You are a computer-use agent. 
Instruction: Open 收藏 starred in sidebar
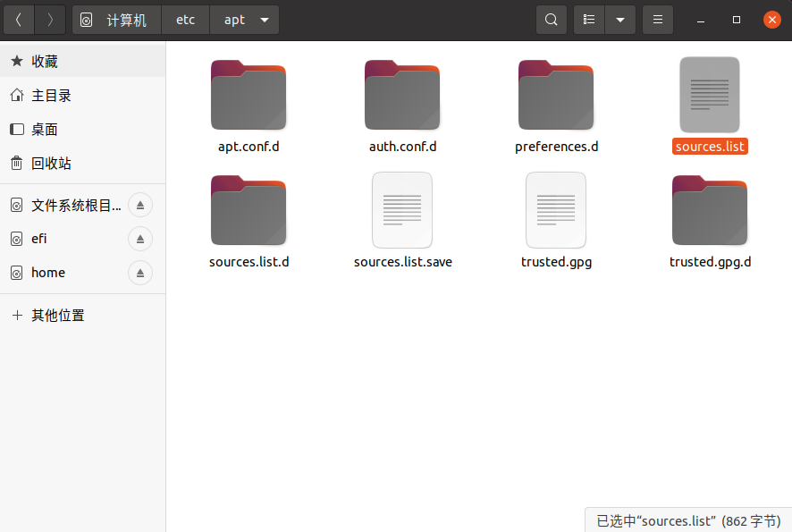point(83,61)
